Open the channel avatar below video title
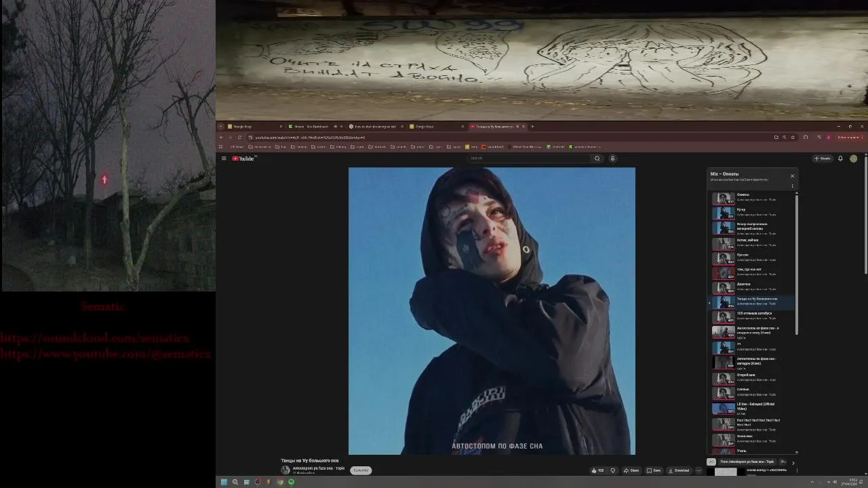The width and height of the screenshot is (868, 488). [x=285, y=470]
